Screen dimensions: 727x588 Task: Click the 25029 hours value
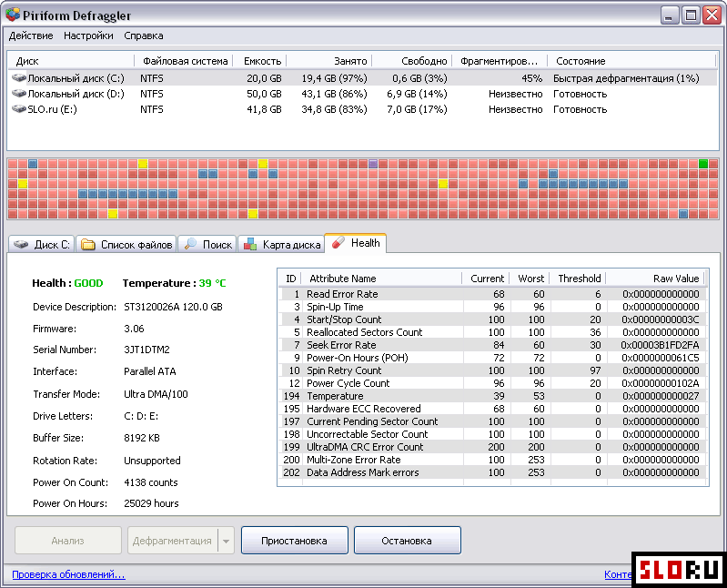click(151, 503)
